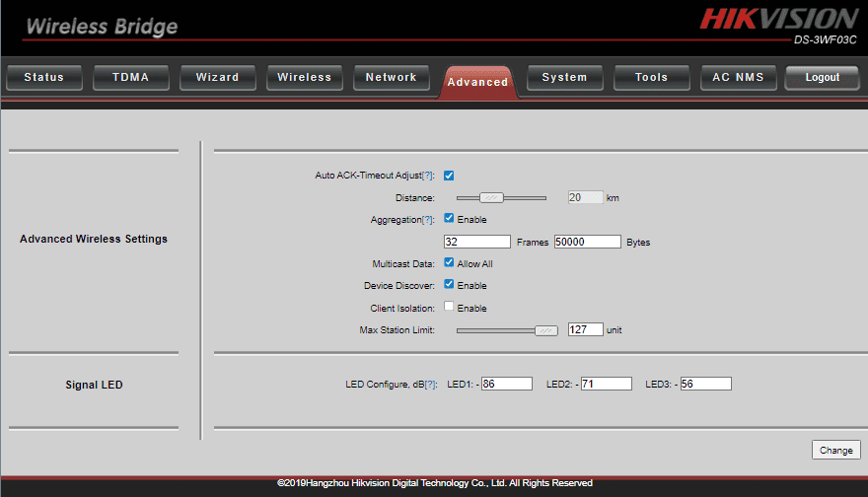
Task: Click the Aggregation Bytes input field
Action: tap(587, 242)
